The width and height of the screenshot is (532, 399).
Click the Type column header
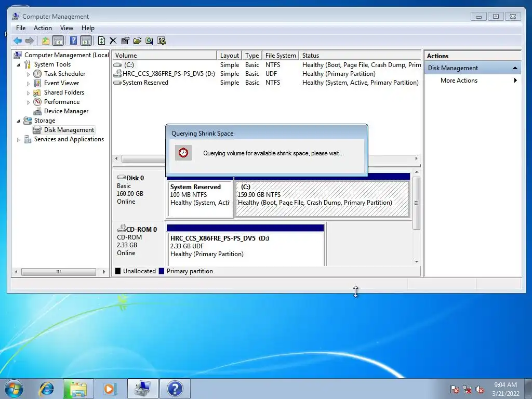tap(252, 55)
